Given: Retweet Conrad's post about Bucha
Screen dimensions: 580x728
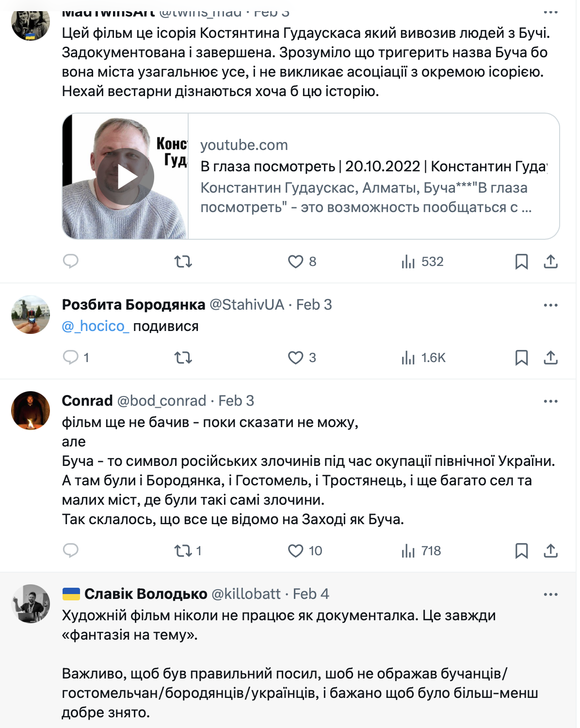Looking at the screenshot, I should (183, 551).
